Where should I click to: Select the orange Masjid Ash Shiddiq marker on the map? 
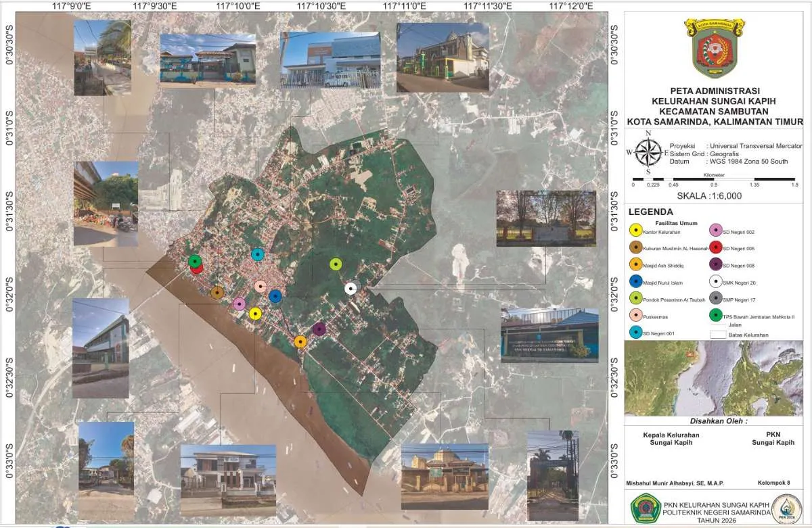pyautogui.click(x=300, y=341)
